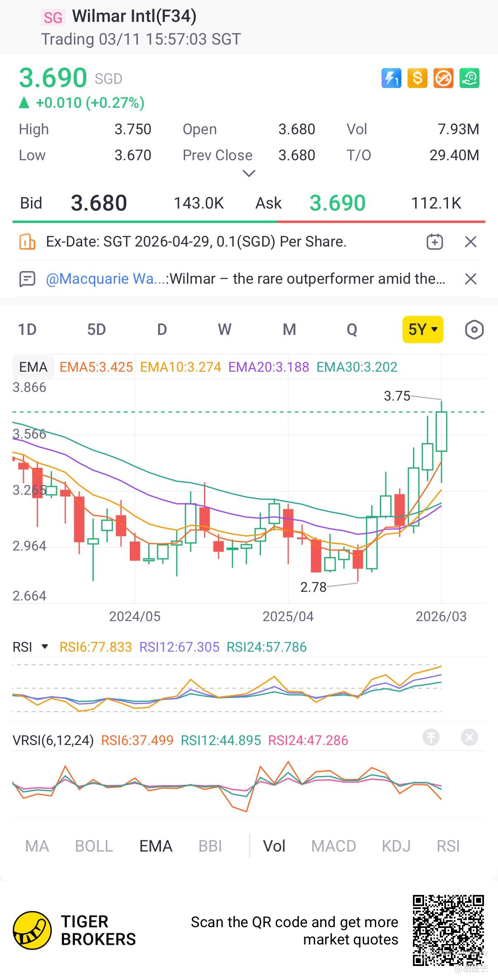The width and height of the screenshot is (498, 980).
Task: Tap the comment bubble icon beside Macquarie
Action: [x=27, y=279]
